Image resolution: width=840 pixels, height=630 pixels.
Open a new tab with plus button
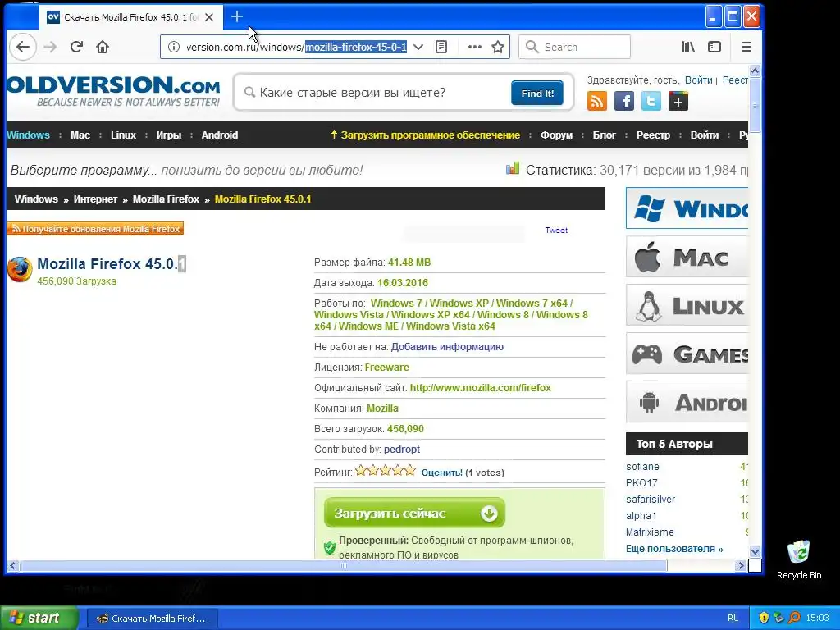coord(237,16)
